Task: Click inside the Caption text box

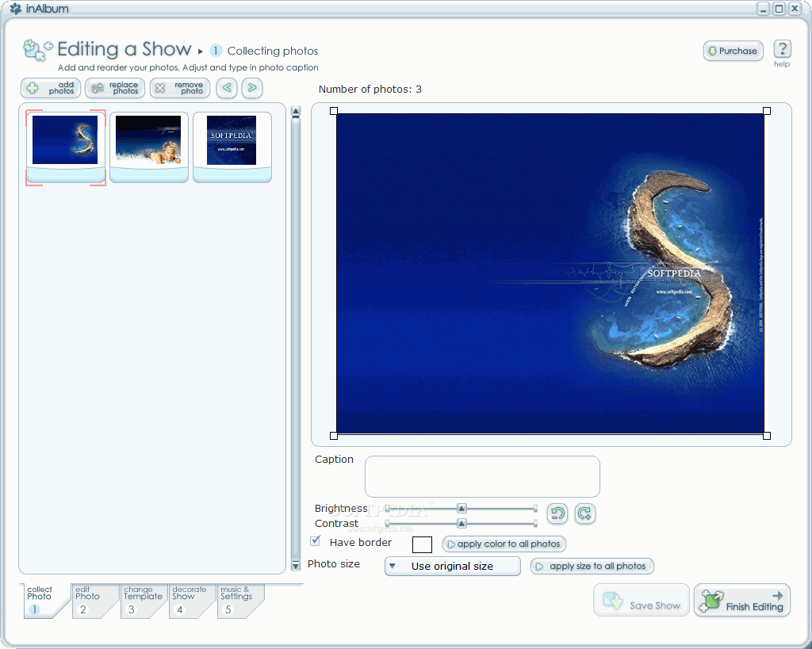Action: pos(482,476)
